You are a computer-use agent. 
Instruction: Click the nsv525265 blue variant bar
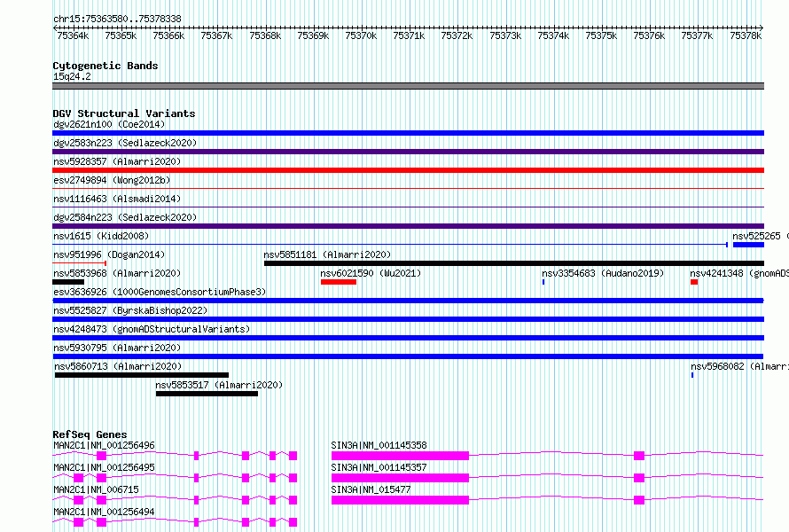click(x=748, y=245)
